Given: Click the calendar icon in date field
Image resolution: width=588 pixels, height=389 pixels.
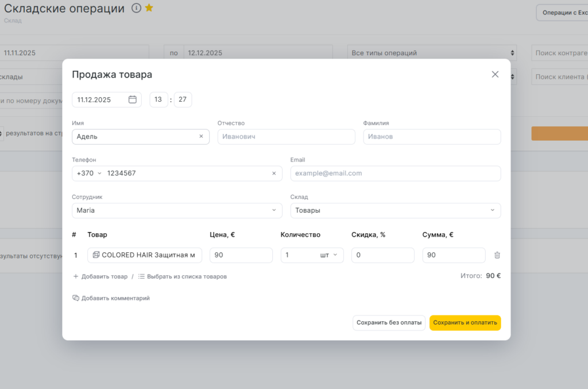Looking at the screenshot, I should pos(132,99).
